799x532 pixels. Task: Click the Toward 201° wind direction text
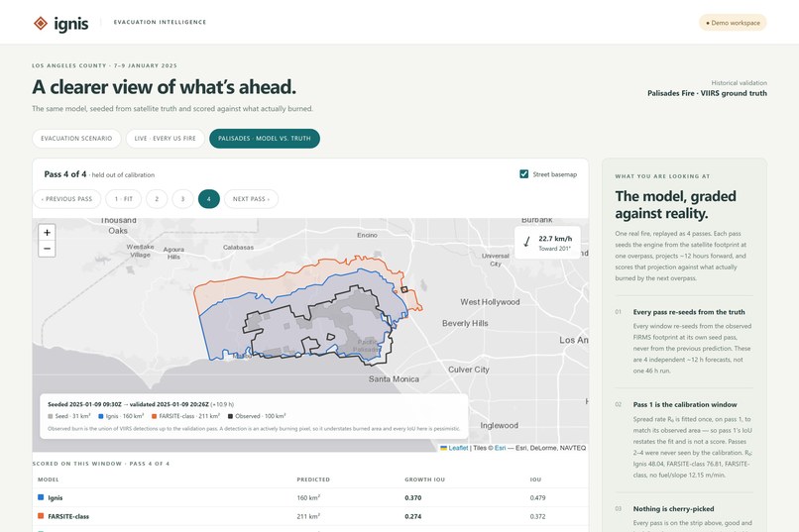[555, 249]
